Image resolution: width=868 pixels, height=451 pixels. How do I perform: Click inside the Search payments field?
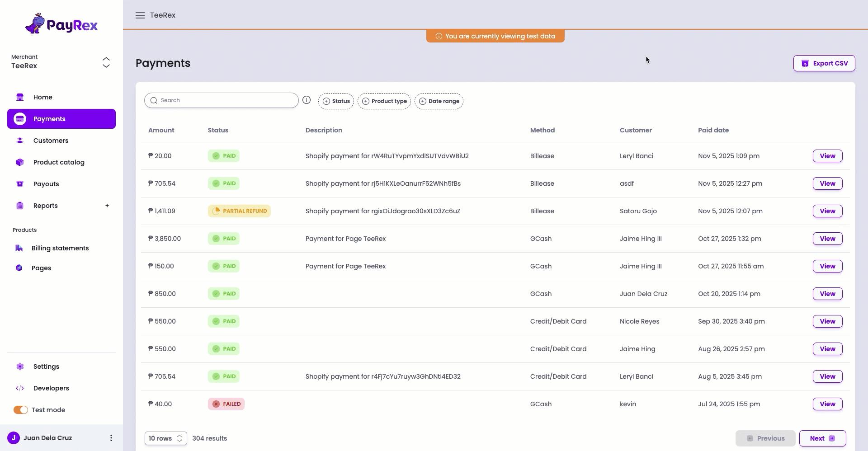(222, 100)
